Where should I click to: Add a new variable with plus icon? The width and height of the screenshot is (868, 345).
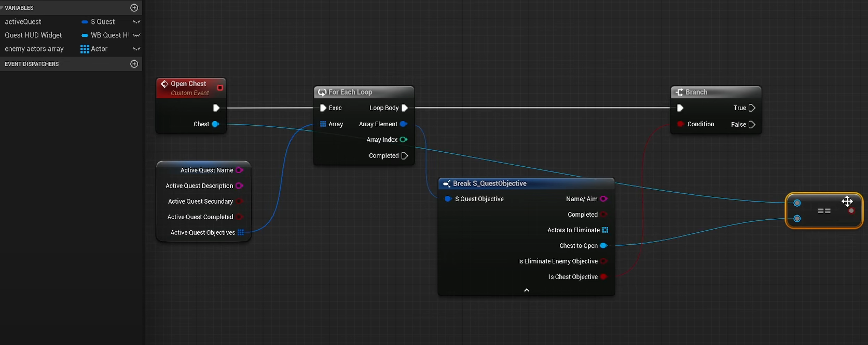coord(134,8)
